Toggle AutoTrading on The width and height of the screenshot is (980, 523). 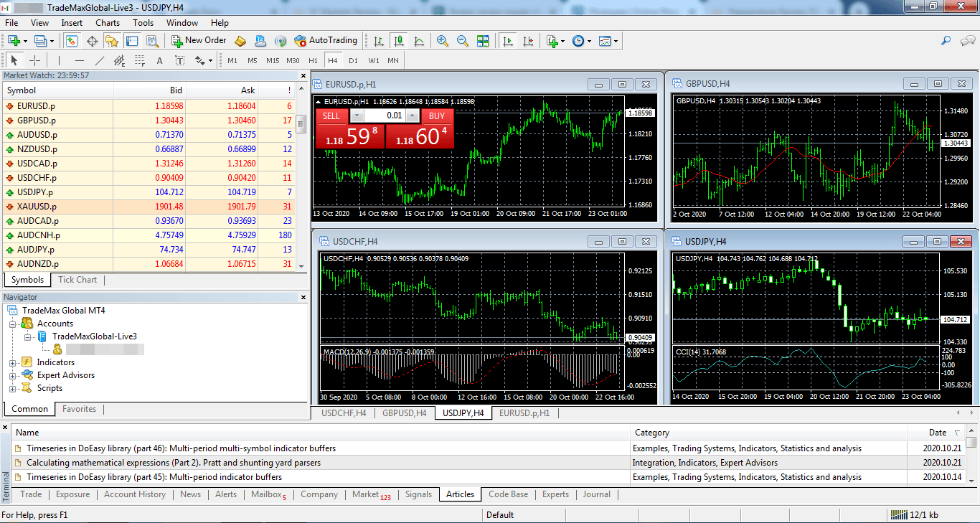(x=326, y=41)
